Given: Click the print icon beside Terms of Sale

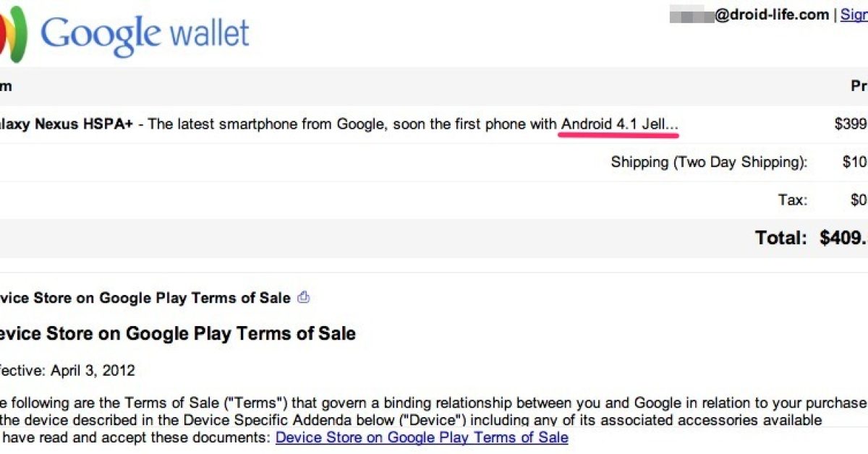Looking at the screenshot, I should pos(304,297).
